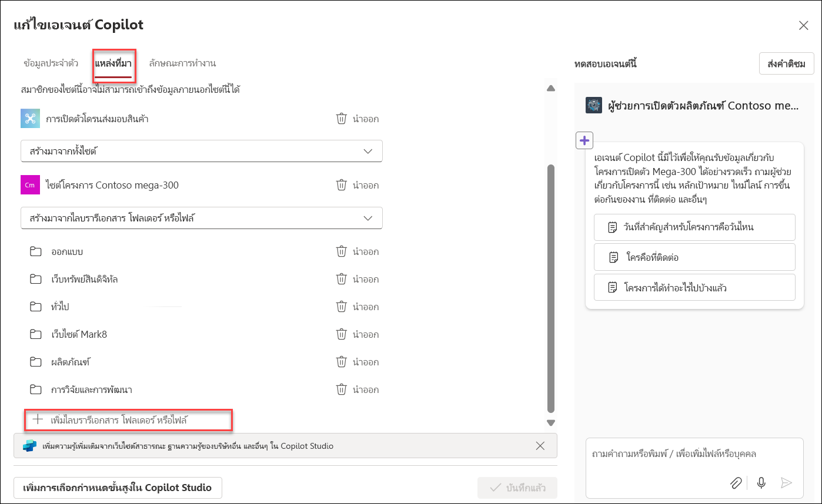Click นำออก text for ออกแบบ folder
The height and width of the screenshot is (504, 822).
coord(366,251)
